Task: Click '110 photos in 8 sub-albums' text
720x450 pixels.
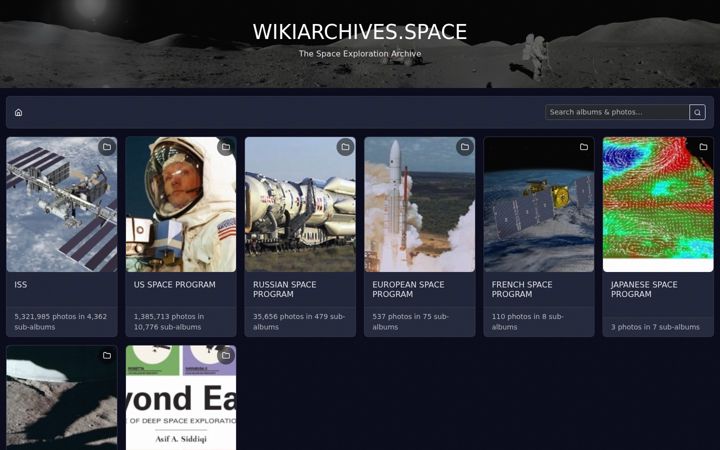Action: (528, 321)
